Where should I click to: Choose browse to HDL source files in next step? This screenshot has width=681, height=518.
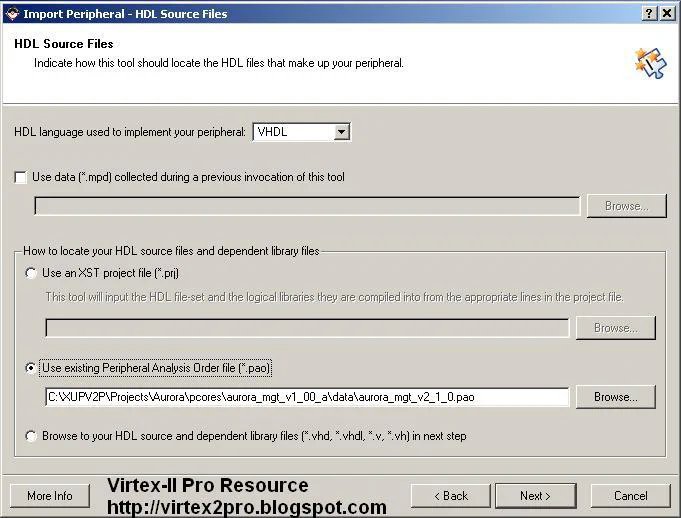point(32,436)
